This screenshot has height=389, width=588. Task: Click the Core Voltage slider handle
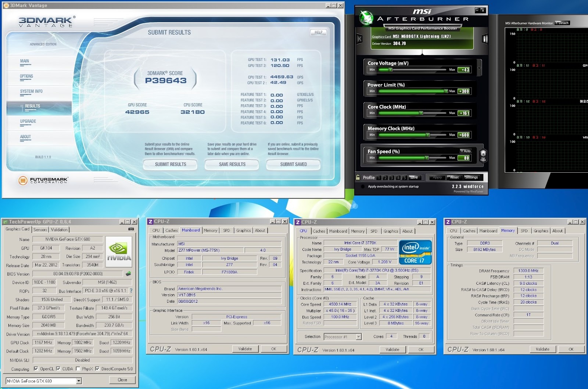coord(391,69)
